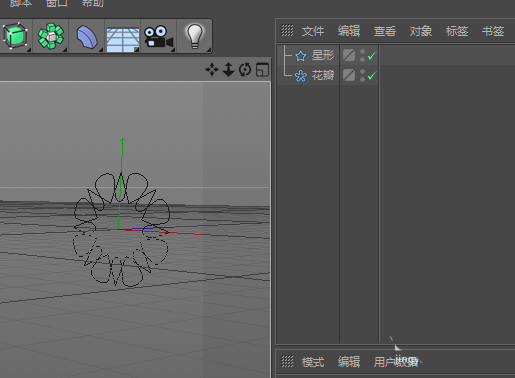Toggle the 花瓣 layer square

pos(349,75)
